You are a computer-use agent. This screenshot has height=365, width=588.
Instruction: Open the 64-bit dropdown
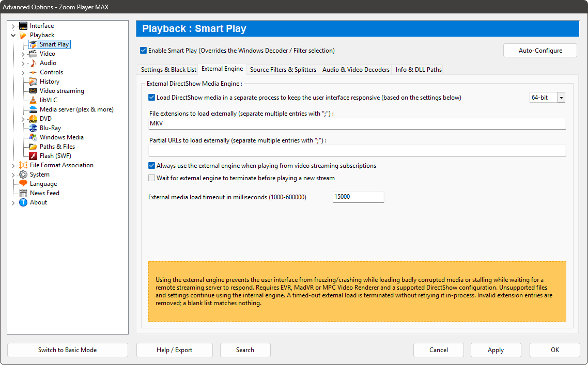[x=561, y=98]
